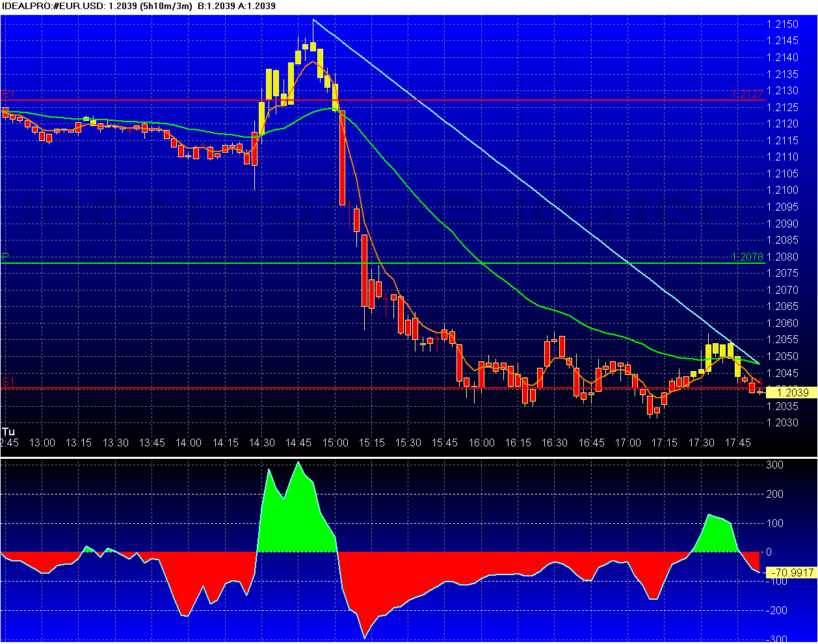
Task: Pick the 17:45 time axis label
Action: coord(737,443)
